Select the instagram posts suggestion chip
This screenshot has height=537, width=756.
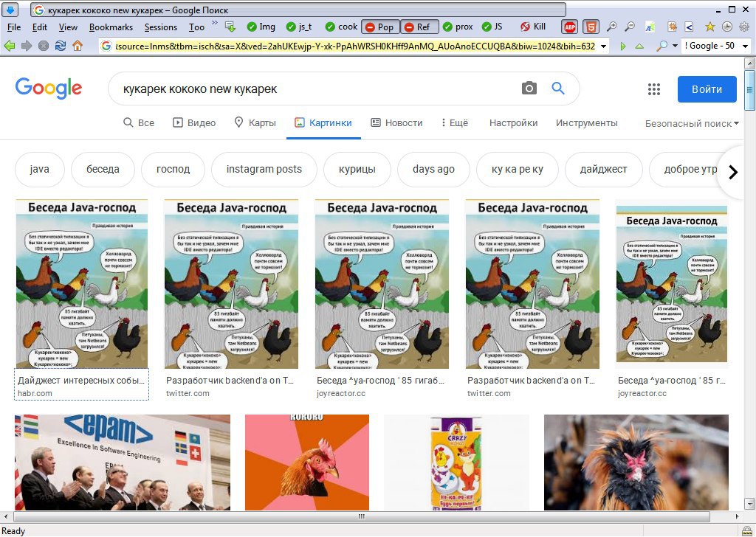coord(264,169)
